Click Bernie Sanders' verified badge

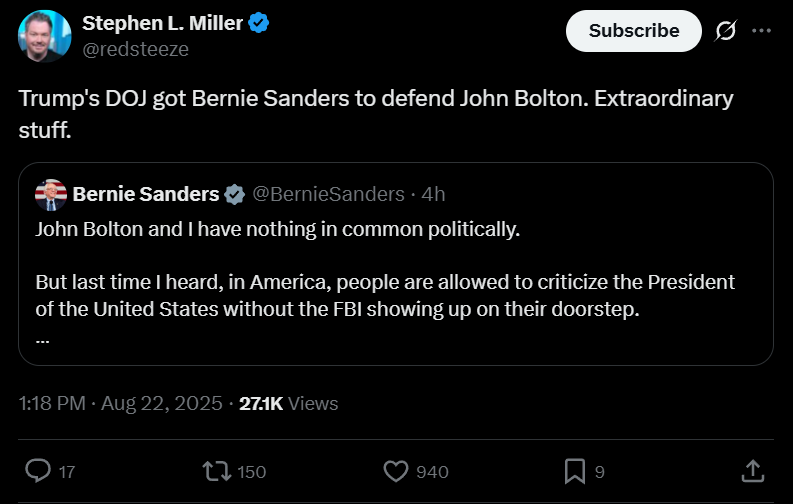[234, 194]
